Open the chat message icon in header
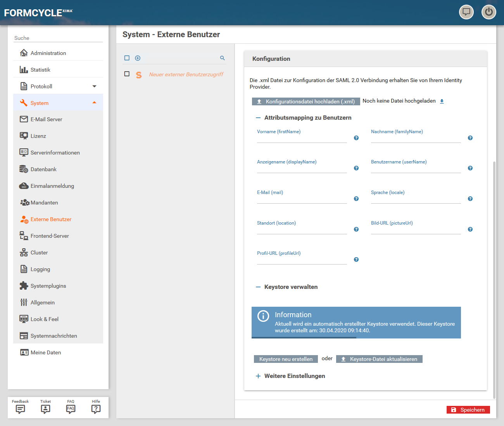The height and width of the screenshot is (426, 504). tap(466, 12)
